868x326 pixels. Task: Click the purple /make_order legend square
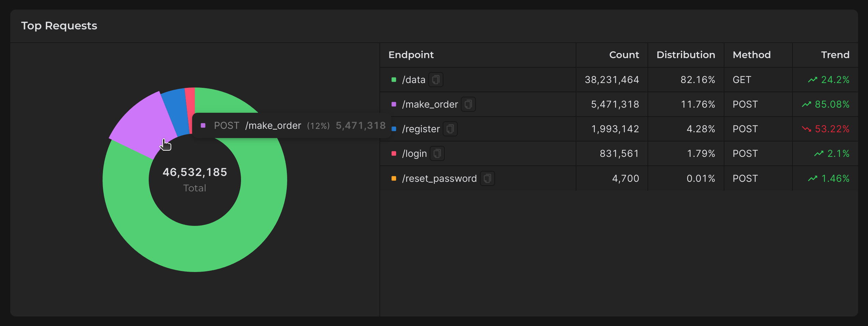pyautogui.click(x=394, y=105)
